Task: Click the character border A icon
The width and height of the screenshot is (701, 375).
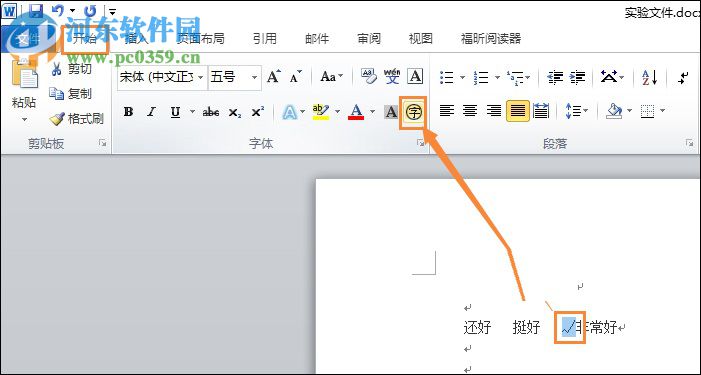Action: pos(415,76)
